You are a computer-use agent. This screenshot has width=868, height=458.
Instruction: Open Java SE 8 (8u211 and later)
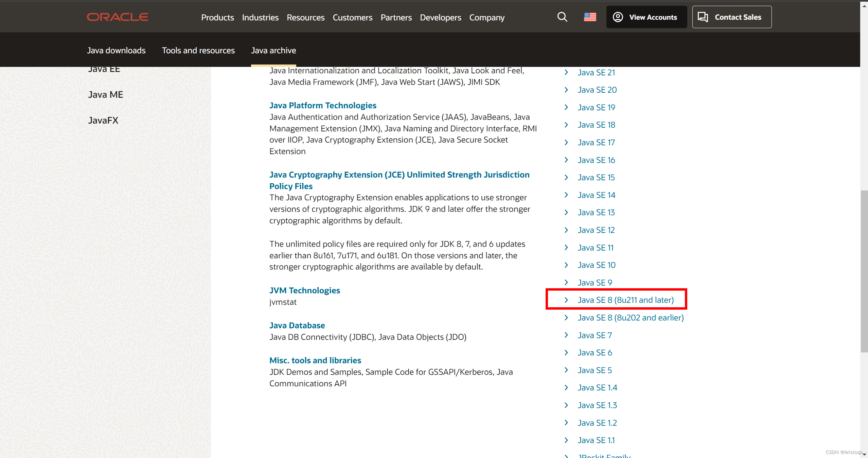(x=625, y=300)
